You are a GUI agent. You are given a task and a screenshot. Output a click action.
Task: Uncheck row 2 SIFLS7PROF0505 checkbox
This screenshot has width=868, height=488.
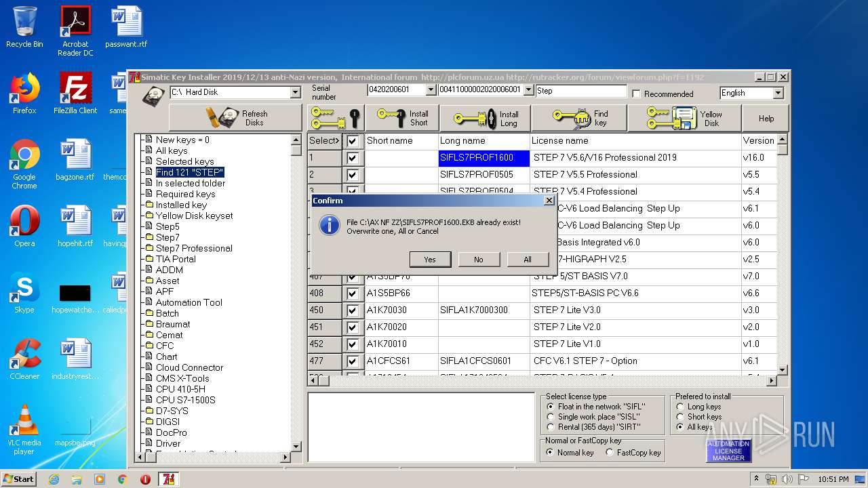click(352, 175)
